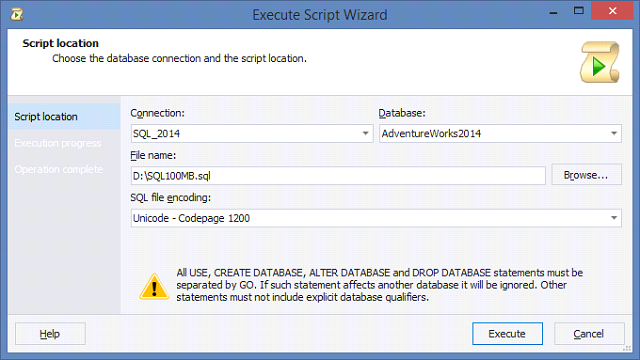The width and height of the screenshot is (640, 360).
Task: Click into the File name field
Action: click(x=338, y=176)
